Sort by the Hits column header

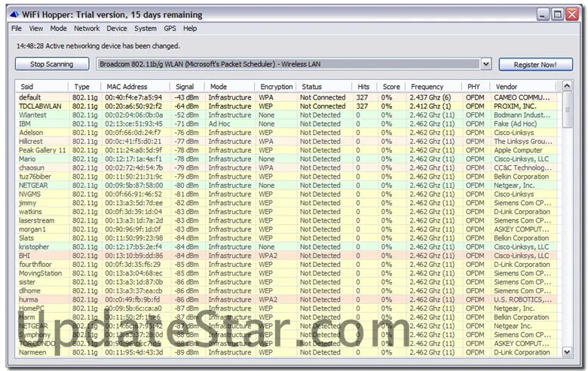coord(364,87)
